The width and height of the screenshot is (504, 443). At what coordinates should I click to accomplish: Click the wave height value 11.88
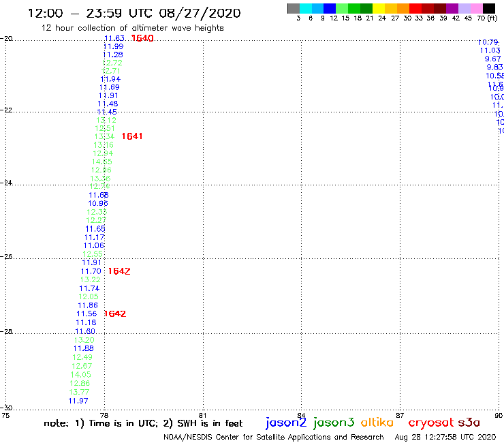point(84,348)
